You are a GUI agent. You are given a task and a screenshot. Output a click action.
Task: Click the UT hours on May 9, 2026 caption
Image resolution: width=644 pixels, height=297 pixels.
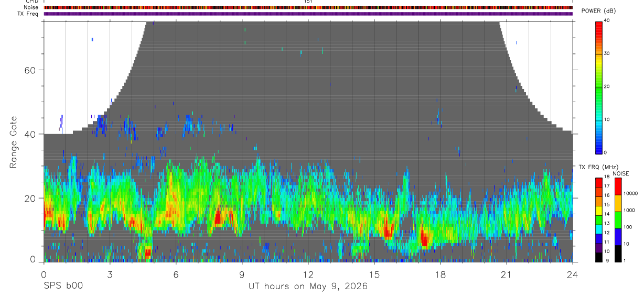pyautogui.click(x=308, y=287)
